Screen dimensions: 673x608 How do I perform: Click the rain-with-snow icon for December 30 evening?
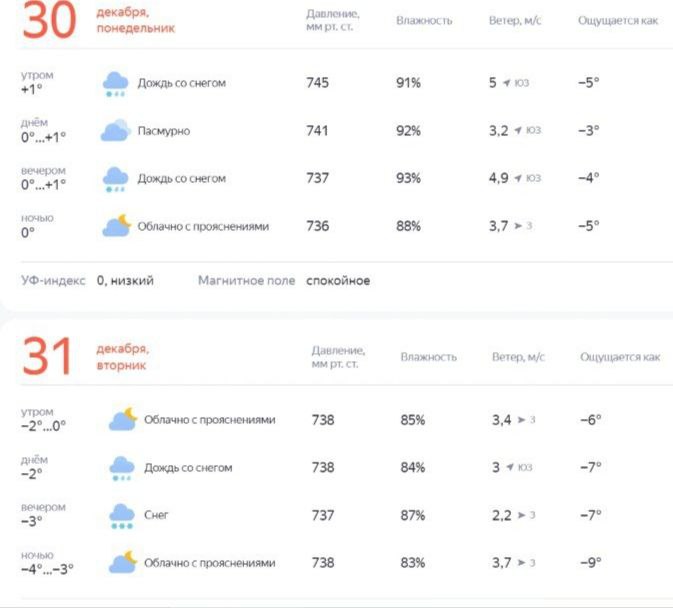click(116, 179)
